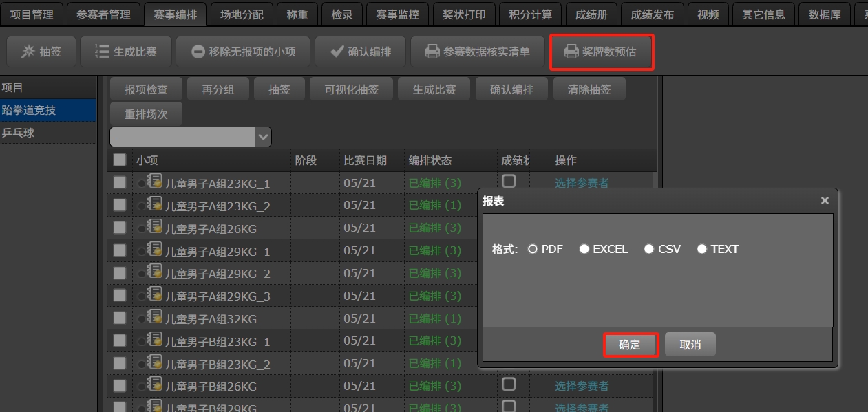Click the 奖牌数预估 printer icon
Screen dimensions: 868x412
point(571,52)
